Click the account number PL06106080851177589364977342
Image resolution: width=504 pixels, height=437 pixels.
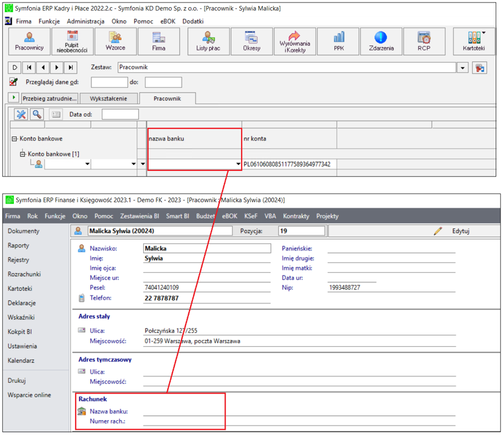tap(287, 164)
